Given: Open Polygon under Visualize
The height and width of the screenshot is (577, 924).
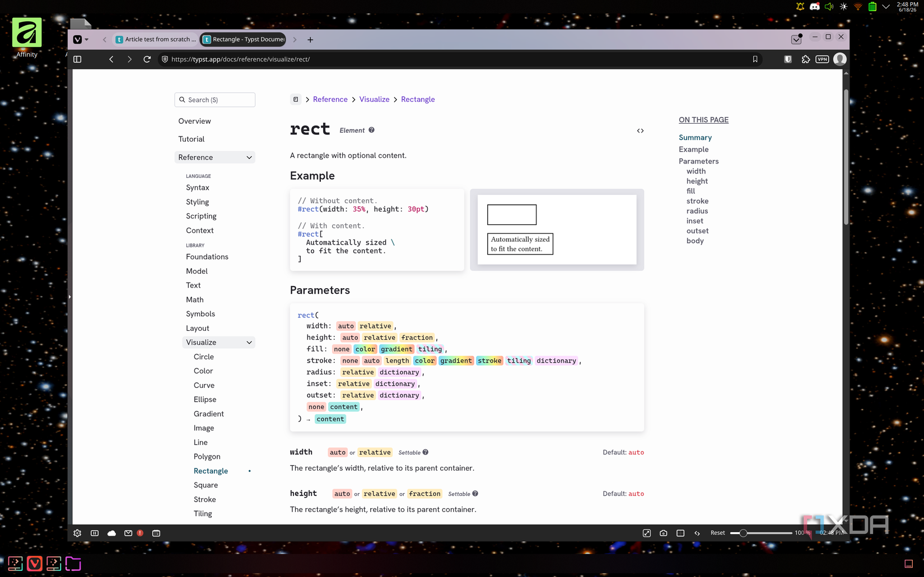Looking at the screenshot, I should (x=207, y=457).
